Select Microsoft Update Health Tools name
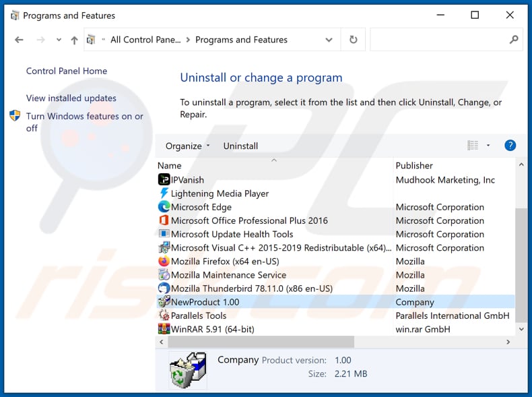The image size is (532, 397). coord(232,234)
